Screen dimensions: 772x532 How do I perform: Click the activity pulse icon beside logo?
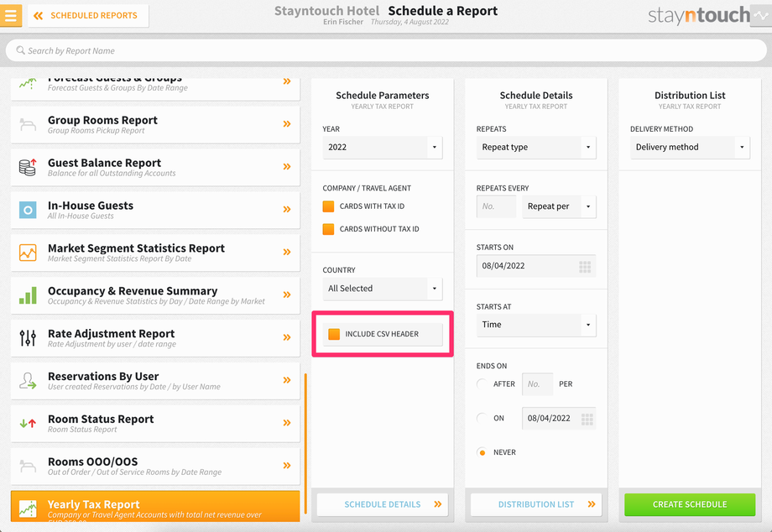point(761,15)
